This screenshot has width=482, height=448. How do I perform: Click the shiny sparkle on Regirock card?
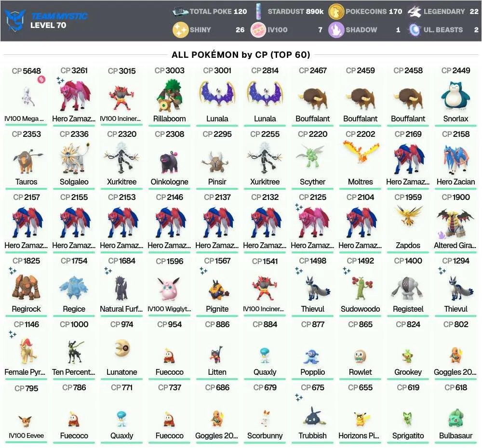point(13,271)
